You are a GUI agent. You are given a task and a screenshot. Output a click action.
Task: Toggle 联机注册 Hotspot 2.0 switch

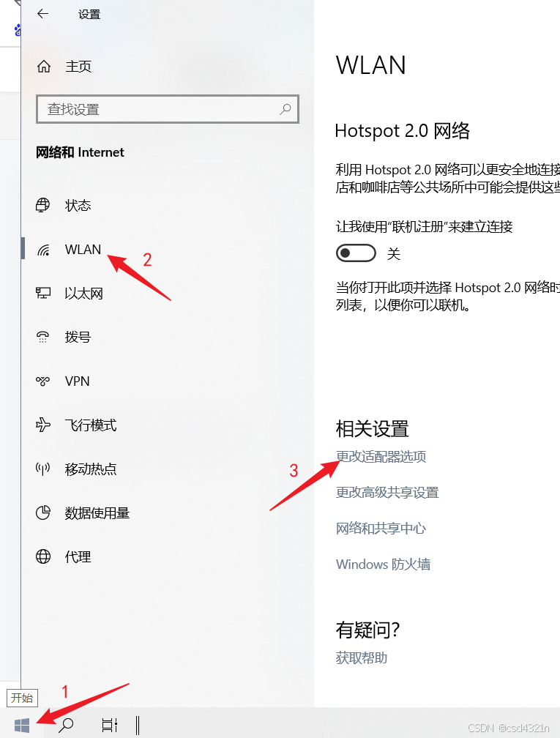click(x=356, y=253)
